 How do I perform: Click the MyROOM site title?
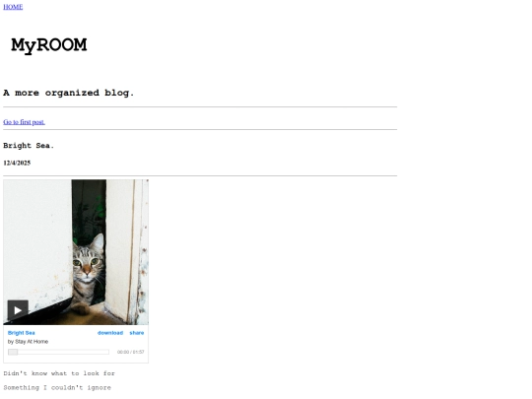click(x=49, y=45)
